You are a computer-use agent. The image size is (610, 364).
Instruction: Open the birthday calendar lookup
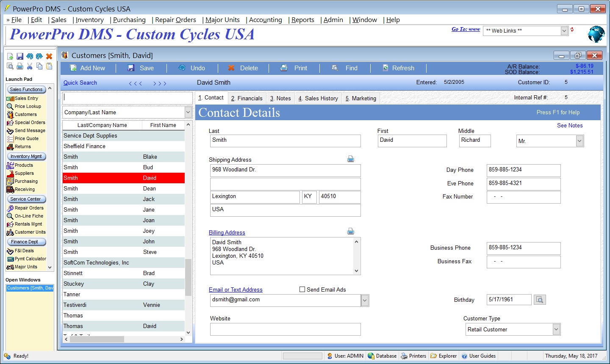540,299
